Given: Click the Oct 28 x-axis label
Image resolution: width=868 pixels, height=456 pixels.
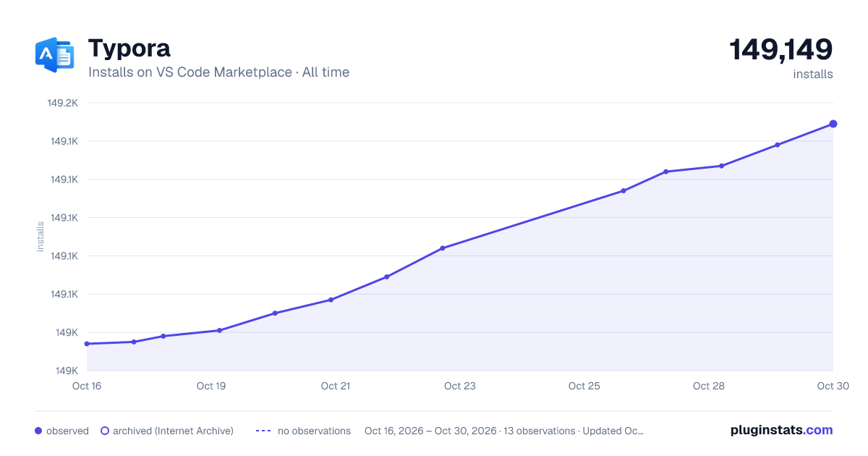Looking at the screenshot, I should [709, 386].
